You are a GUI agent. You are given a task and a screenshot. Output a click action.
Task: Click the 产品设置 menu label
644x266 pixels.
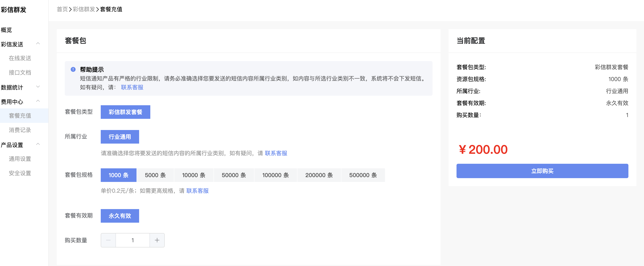click(12, 145)
